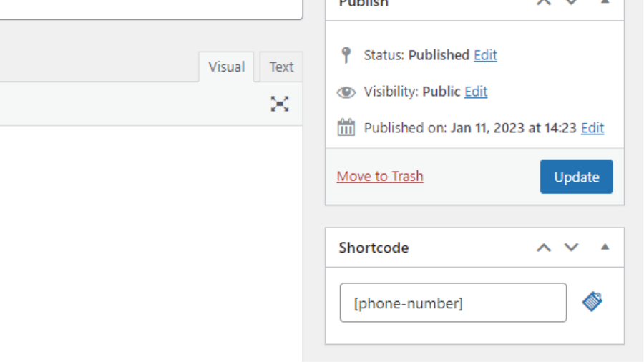
Task: Click the published date calendar icon
Action: (x=346, y=127)
